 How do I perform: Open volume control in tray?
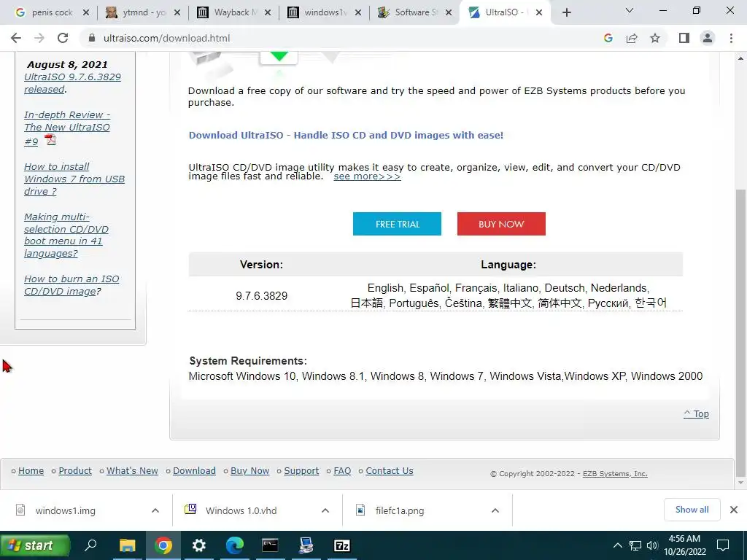[x=652, y=545]
